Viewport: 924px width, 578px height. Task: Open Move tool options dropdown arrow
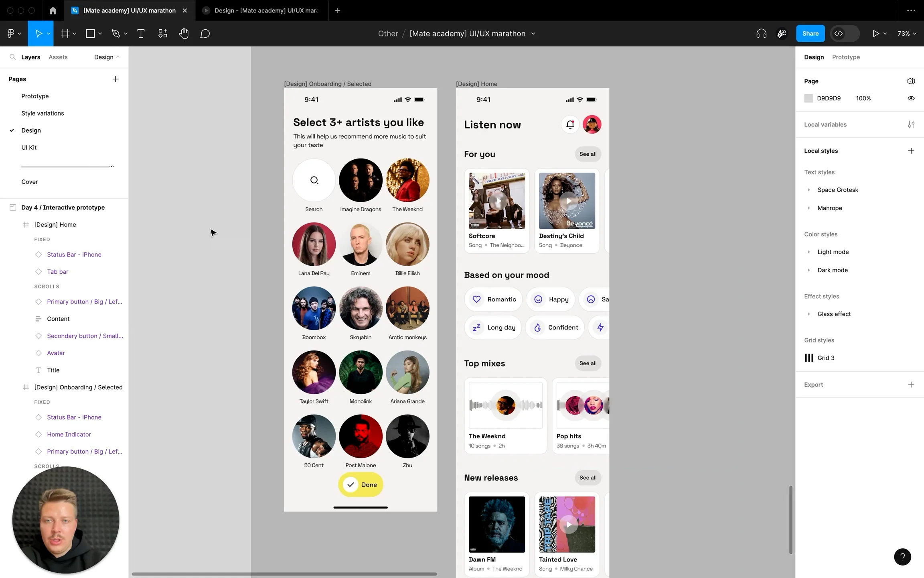49,34
